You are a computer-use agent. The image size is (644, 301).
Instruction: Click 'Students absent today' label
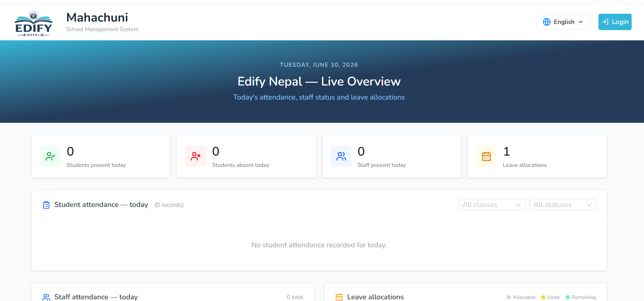coord(240,165)
